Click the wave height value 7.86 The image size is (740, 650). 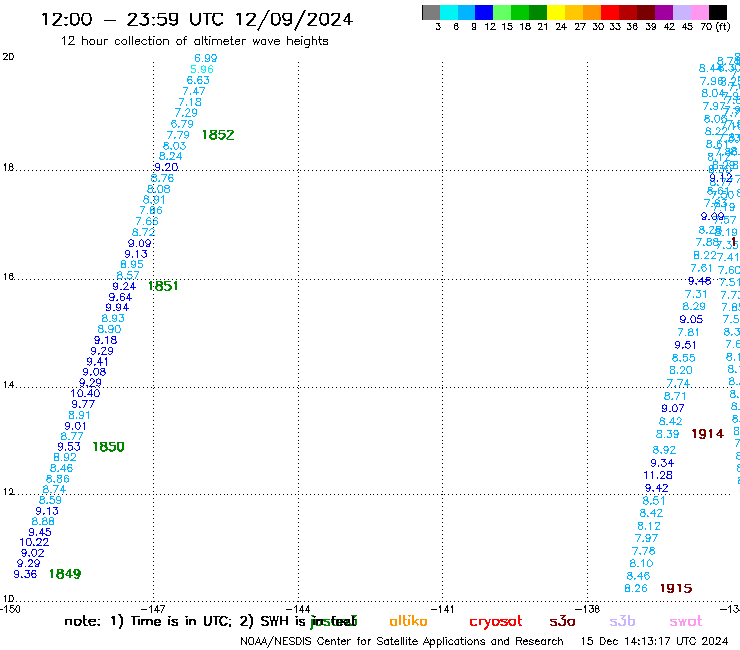[x=151, y=211]
